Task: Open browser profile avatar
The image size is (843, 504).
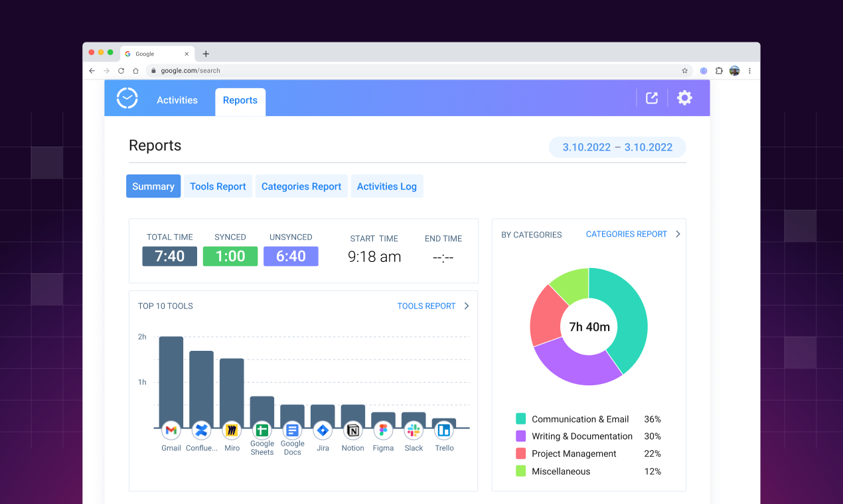Action: (734, 70)
